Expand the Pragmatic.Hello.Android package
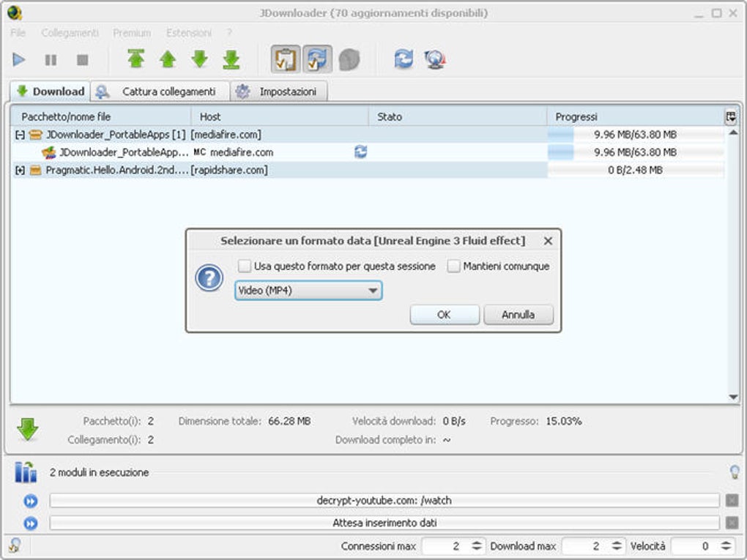This screenshot has width=747, height=560. 20,170
